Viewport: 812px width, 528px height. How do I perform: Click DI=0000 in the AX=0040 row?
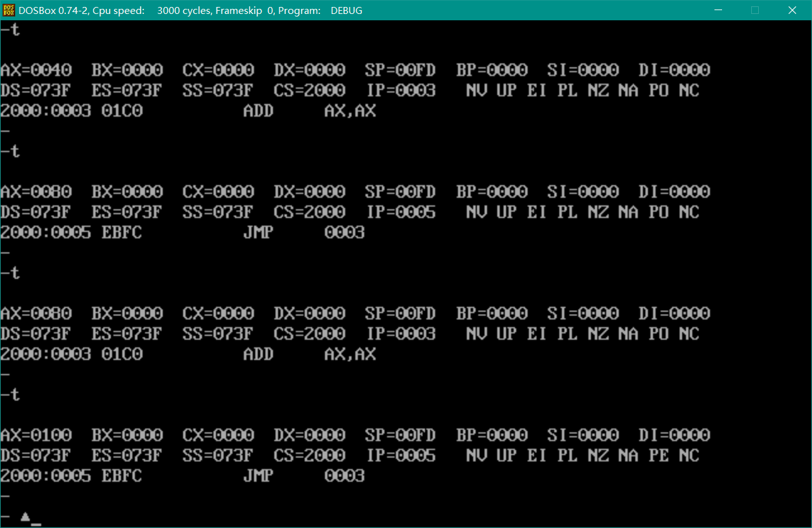(675, 70)
